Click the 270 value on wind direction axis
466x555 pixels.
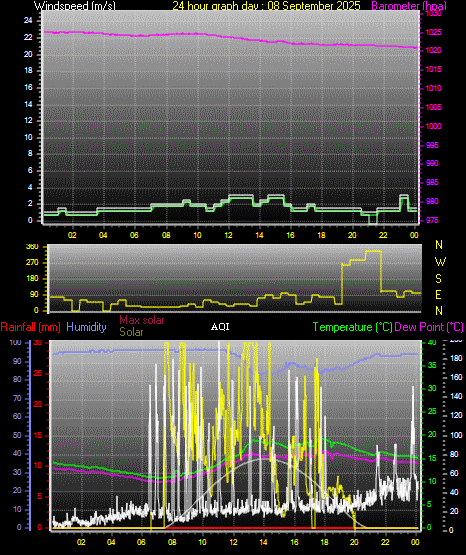coord(32,263)
